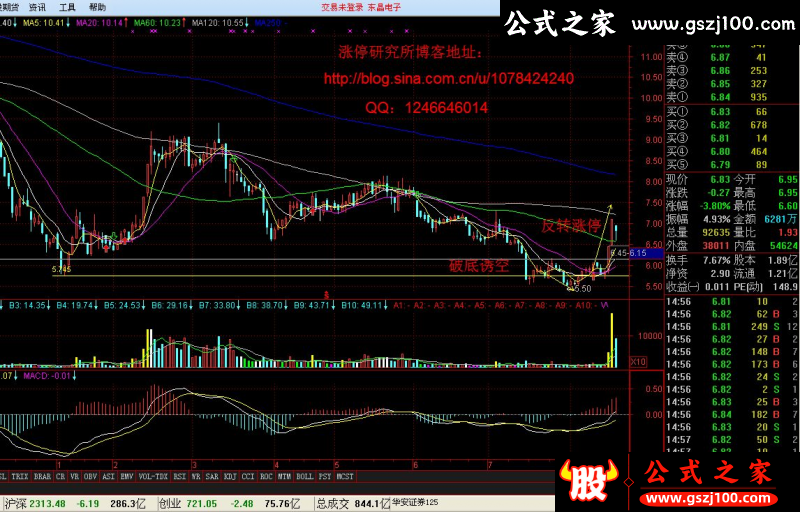Click the B5: 24.53 volume indicator value

pos(122,305)
